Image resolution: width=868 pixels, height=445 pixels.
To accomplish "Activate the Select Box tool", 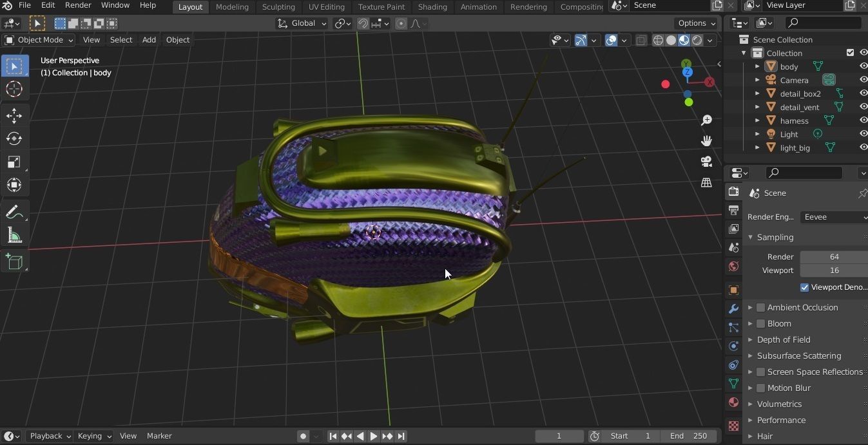I will [x=14, y=66].
